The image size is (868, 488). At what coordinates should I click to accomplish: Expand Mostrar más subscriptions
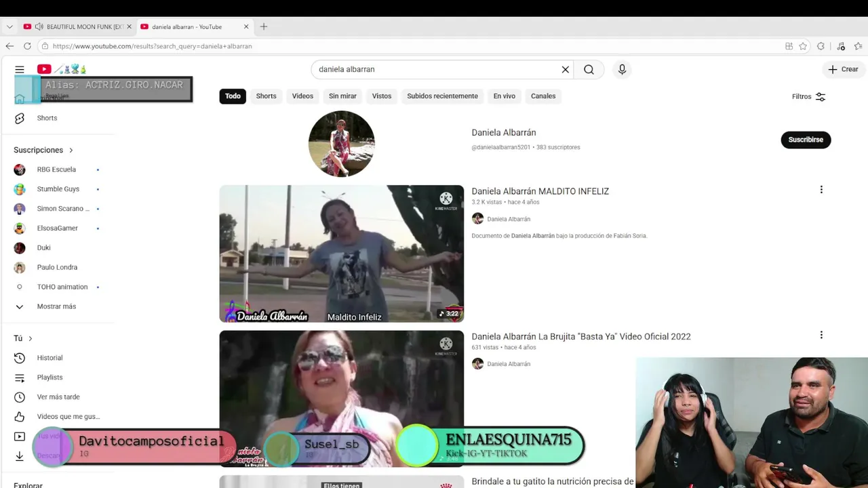(56, 306)
